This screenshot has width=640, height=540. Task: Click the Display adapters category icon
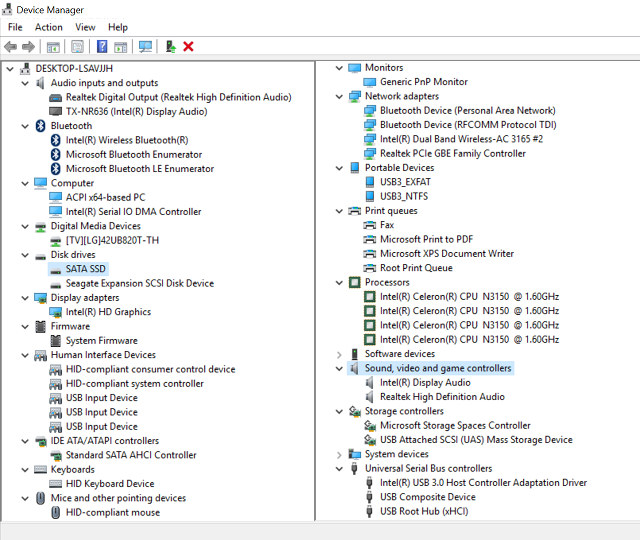(x=40, y=298)
